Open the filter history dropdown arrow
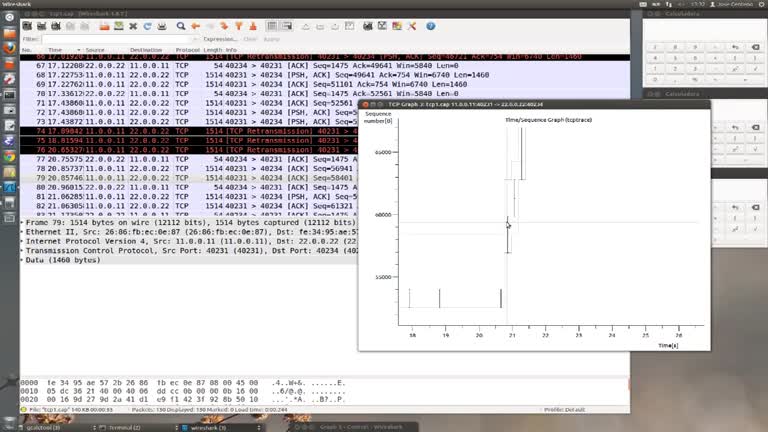This screenshot has height=432, width=768. [x=194, y=39]
